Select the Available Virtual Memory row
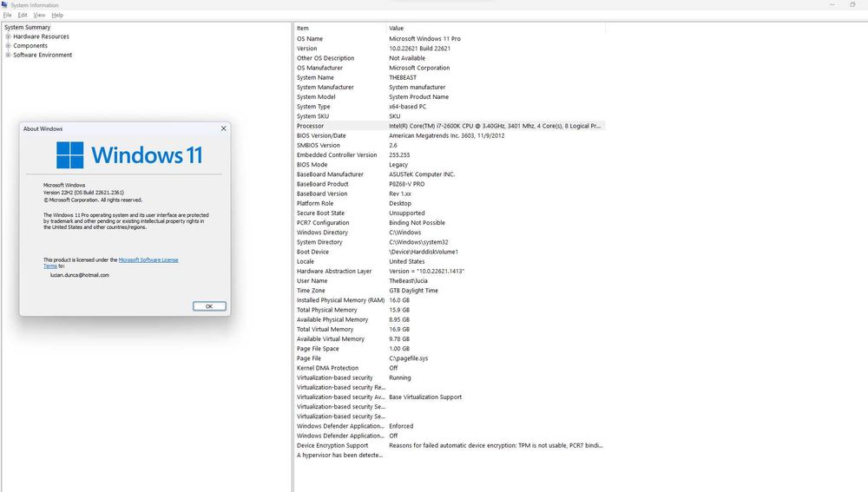Screen dimensions: 868x492 point(450,339)
